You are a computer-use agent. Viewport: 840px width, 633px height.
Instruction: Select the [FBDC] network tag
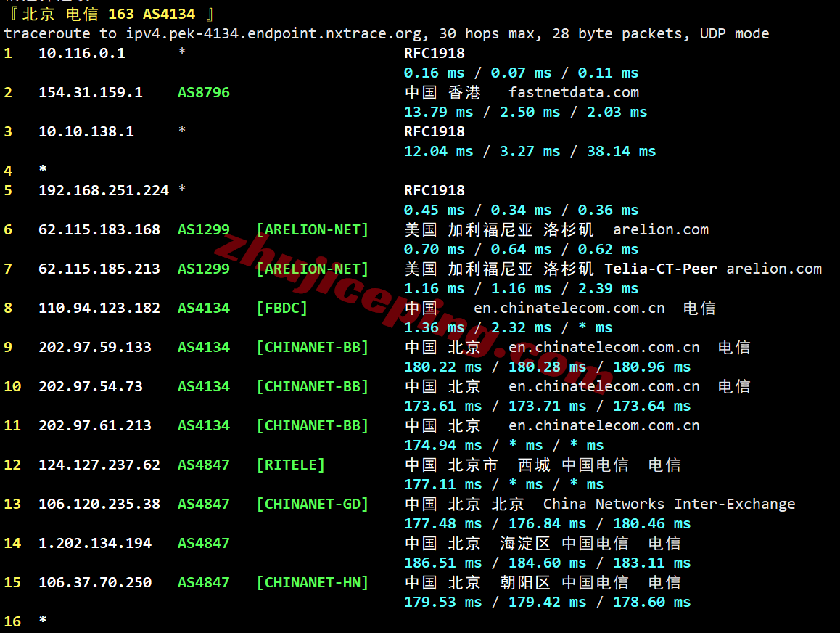pyautogui.click(x=282, y=309)
